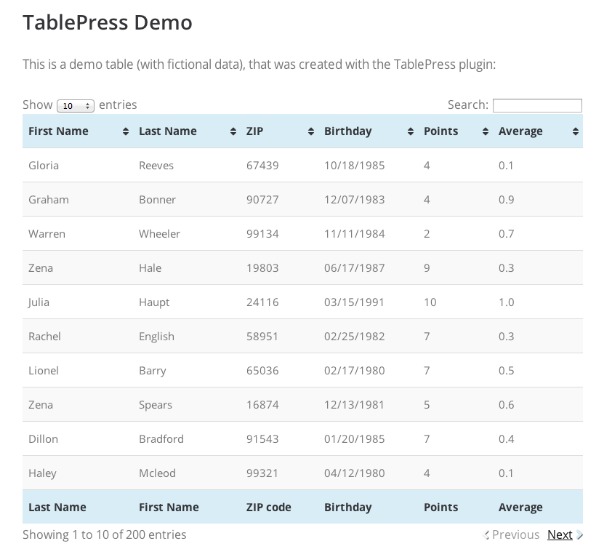The width and height of the screenshot is (601, 549).
Task: Click the arrow icon beside Previous
Action: pos(487,536)
